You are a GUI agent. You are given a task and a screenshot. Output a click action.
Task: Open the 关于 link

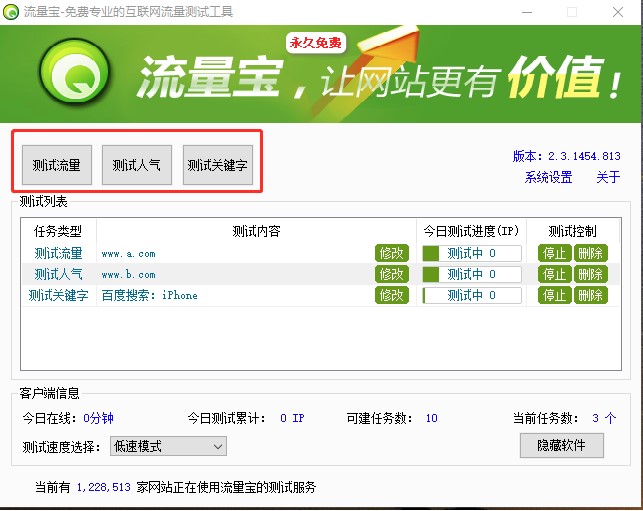click(608, 177)
